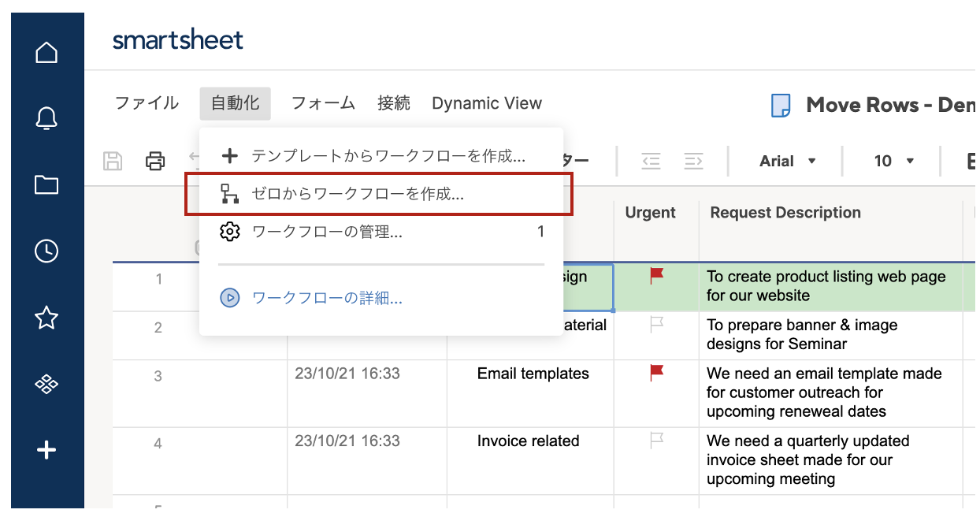Click 'To create product listing web page' cell
Screen dimensions: 980x517
pyautogui.click(x=831, y=286)
